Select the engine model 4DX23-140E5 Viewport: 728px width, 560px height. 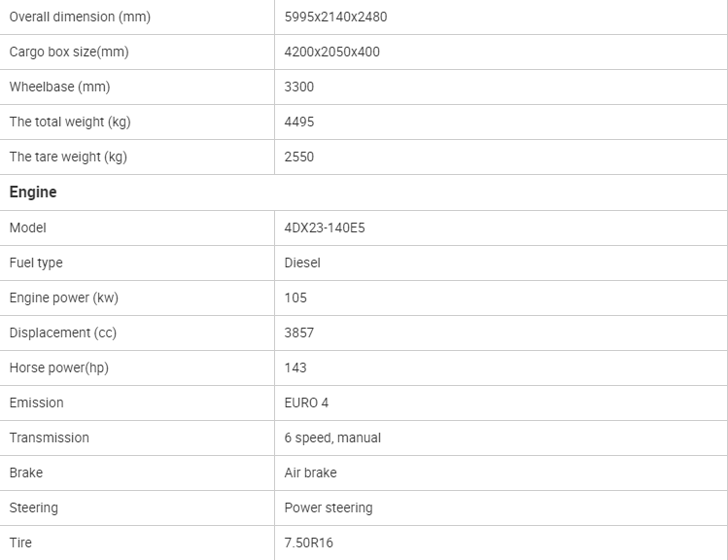tap(325, 227)
